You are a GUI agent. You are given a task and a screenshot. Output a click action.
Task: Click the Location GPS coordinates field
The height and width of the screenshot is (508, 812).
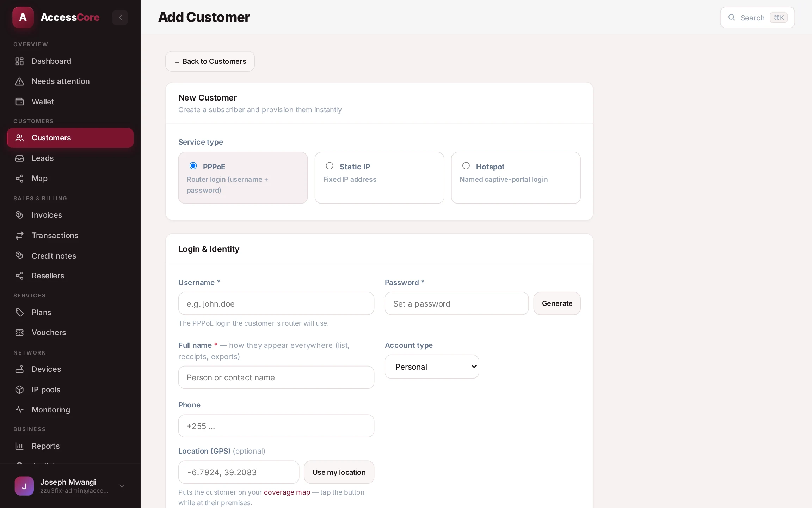239,472
